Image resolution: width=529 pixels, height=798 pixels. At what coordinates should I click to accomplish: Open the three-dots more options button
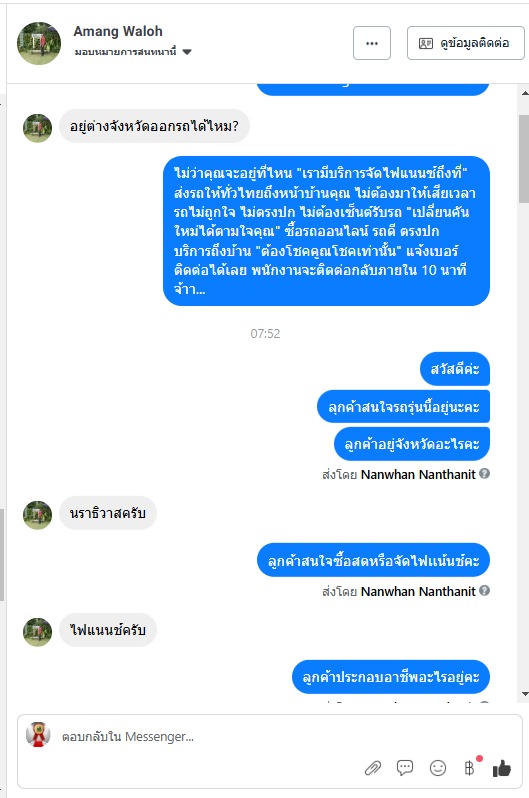372,43
